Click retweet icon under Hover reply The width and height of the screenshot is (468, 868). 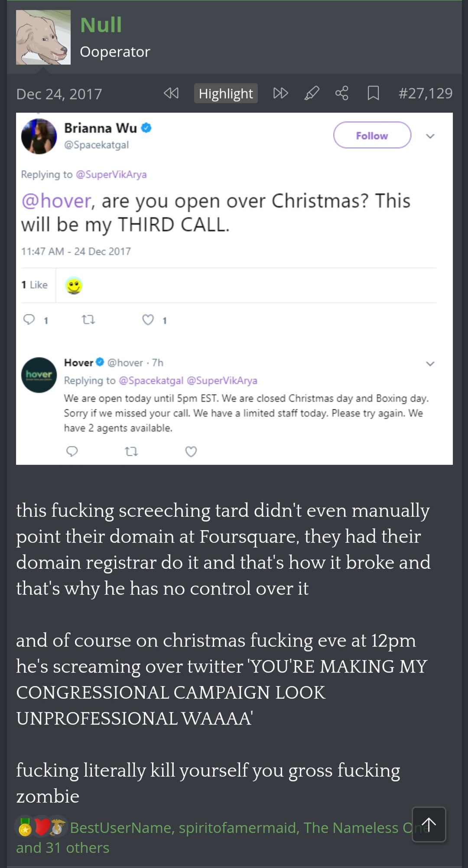tap(131, 452)
